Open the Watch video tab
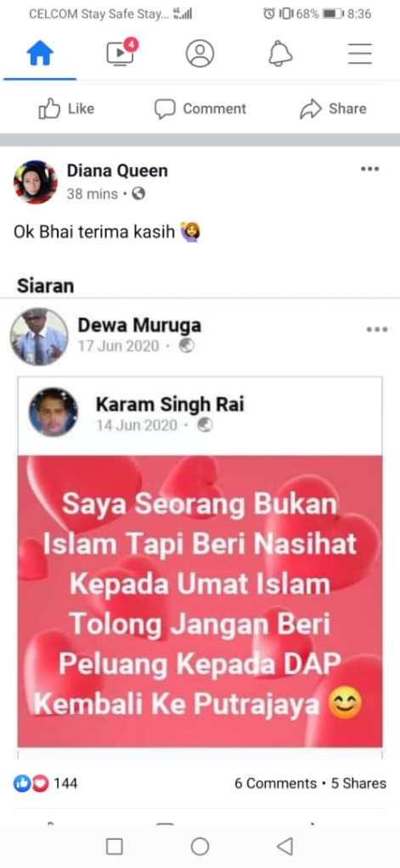This screenshot has height=868, width=400. (x=121, y=53)
